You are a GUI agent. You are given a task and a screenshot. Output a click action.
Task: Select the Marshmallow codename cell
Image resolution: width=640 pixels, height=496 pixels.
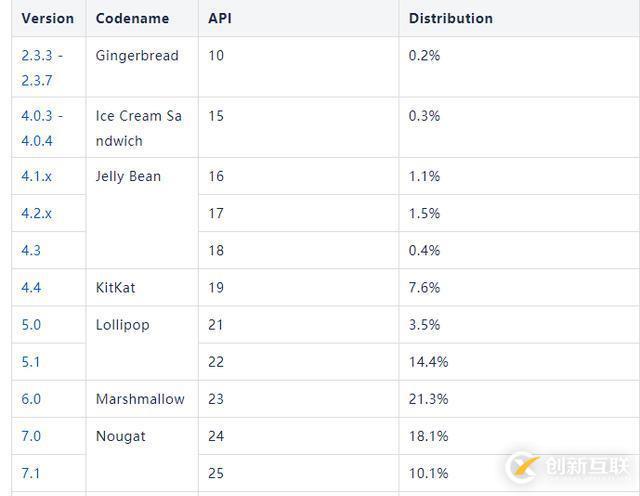click(x=140, y=398)
